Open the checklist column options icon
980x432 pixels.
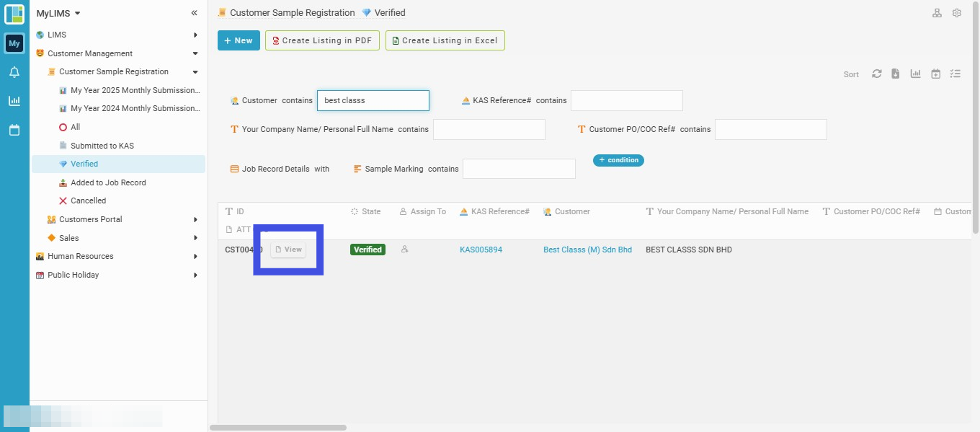click(955, 74)
